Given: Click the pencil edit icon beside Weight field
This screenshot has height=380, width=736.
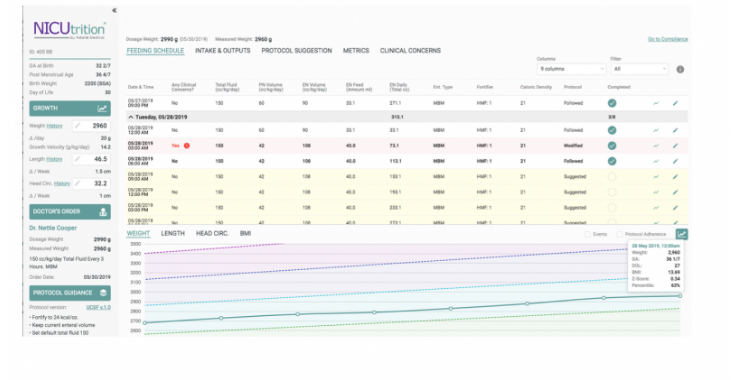Looking at the screenshot, I should coord(78,126).
